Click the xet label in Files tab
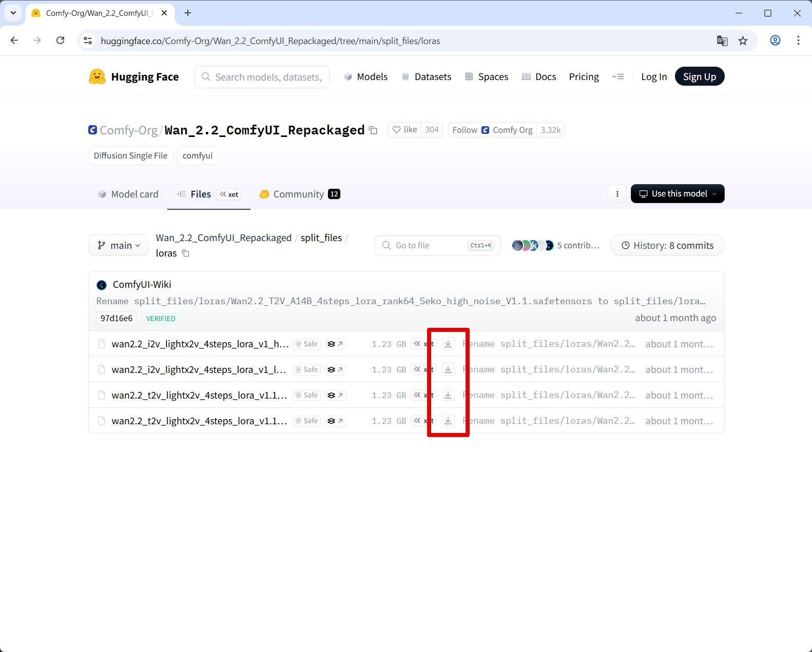 click(x=229, y=194)
